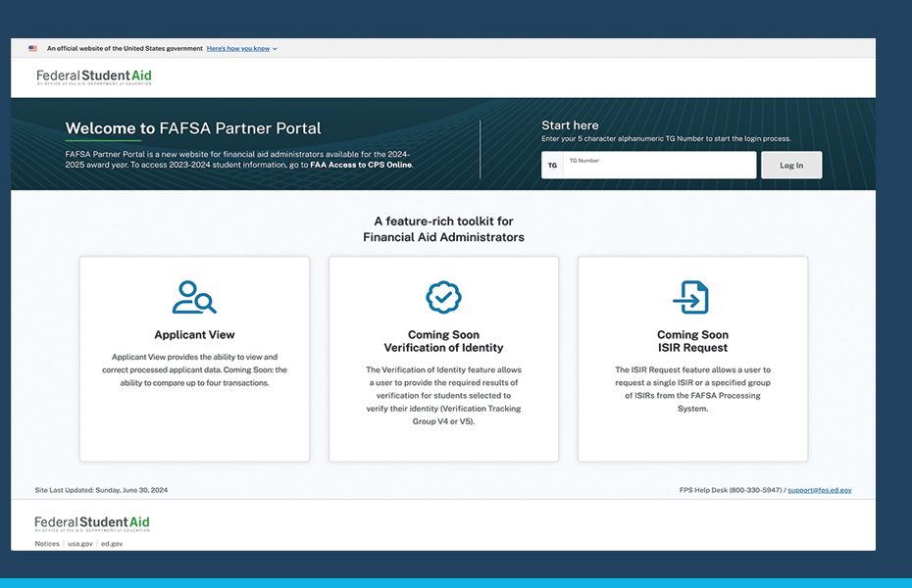Click the TG prefix label beside the field
Viewport: 912px width, 588px height.
point(551,165)
